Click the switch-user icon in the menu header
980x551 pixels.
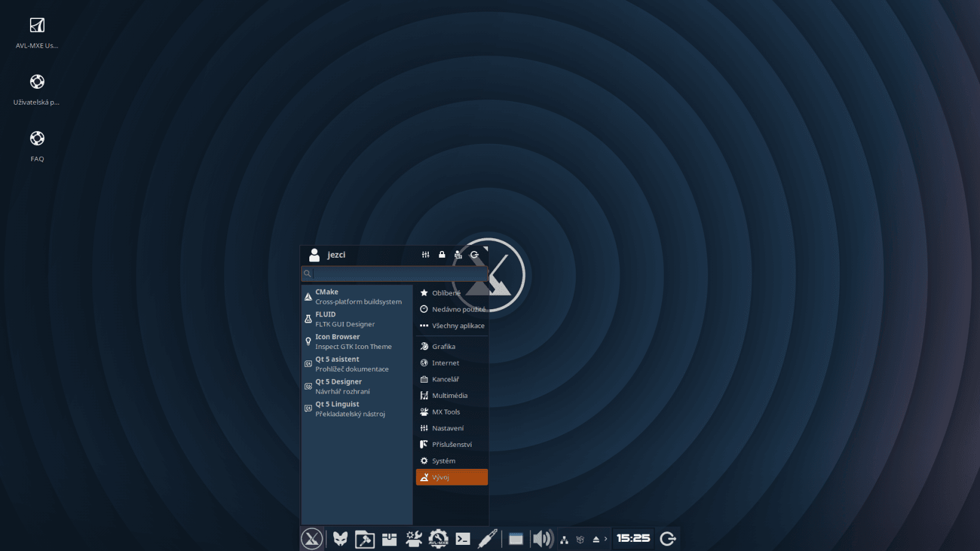tap(458, 255)
